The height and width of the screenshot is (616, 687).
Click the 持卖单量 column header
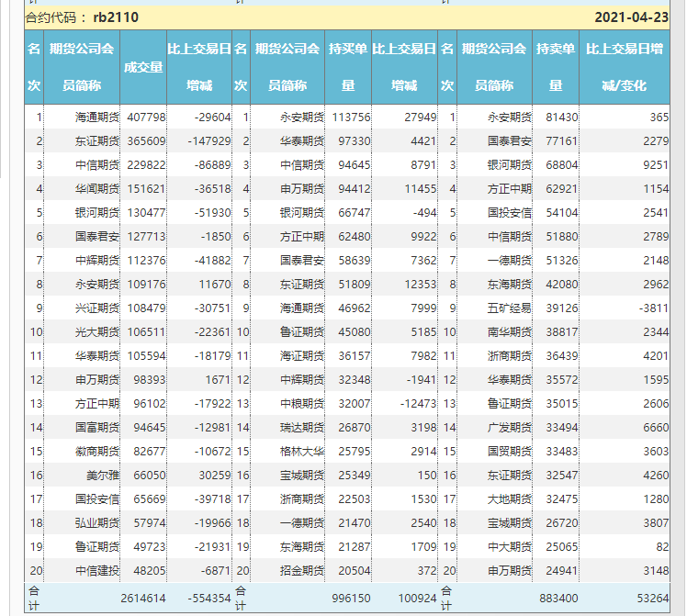[556, 67]
